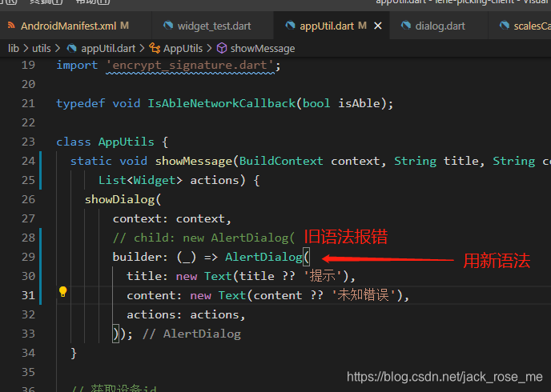Viewport: 551px width, 392px height.
Task: Click the method cube icon in breadcrumb
Action: click(222, 48)
